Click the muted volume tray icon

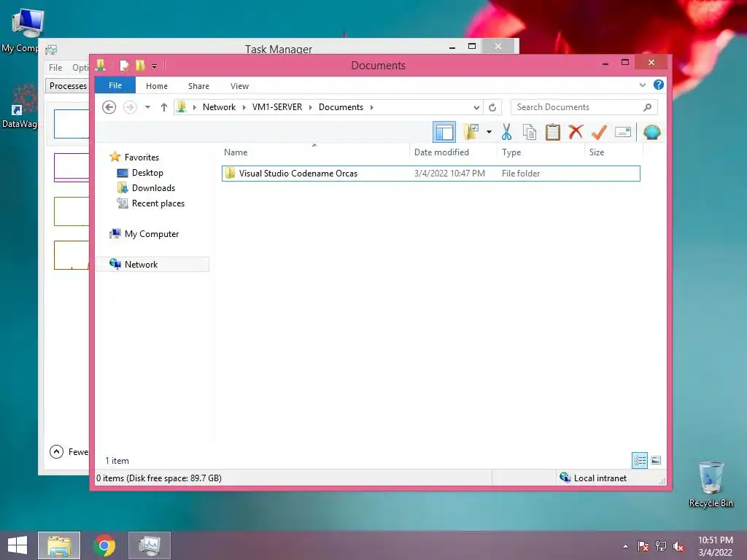point(678,546)
